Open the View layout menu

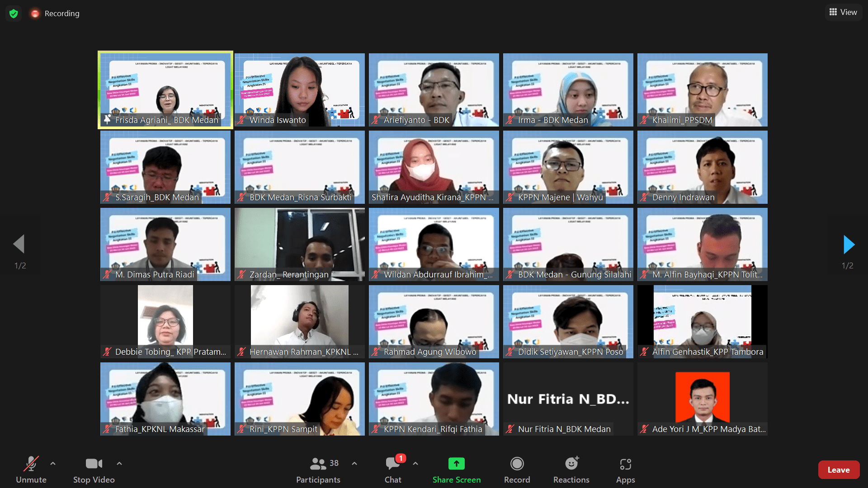click(x=843, y=12)
